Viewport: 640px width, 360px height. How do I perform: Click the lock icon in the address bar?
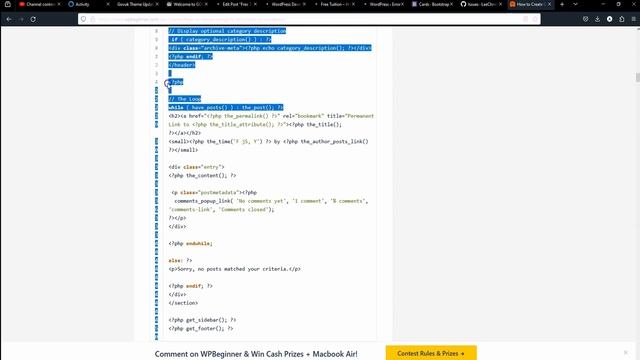[x=93, y=19]
